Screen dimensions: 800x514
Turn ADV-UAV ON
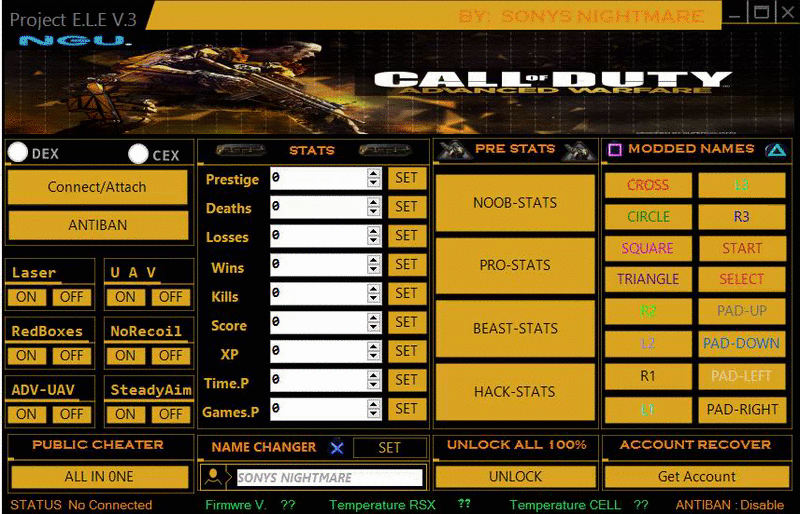(x=27, y=414)
